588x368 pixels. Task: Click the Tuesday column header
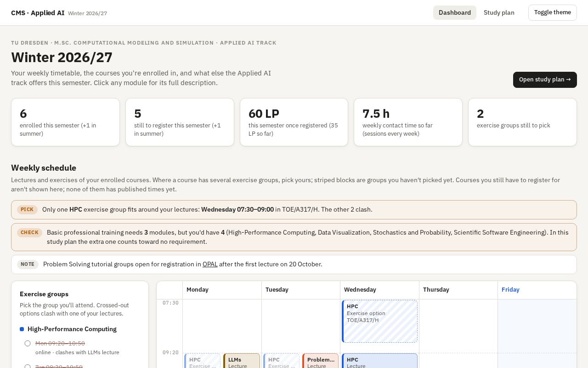301,290
